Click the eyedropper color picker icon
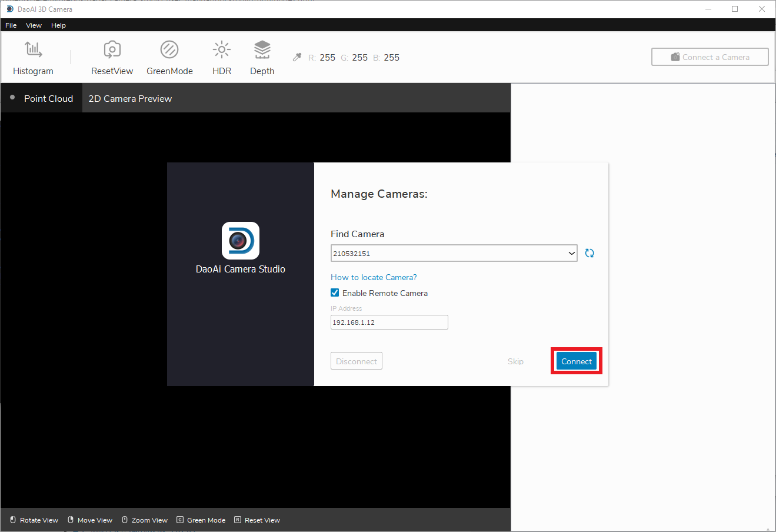The width and height of the screenshot is (776, 532). tap(297, 57)
